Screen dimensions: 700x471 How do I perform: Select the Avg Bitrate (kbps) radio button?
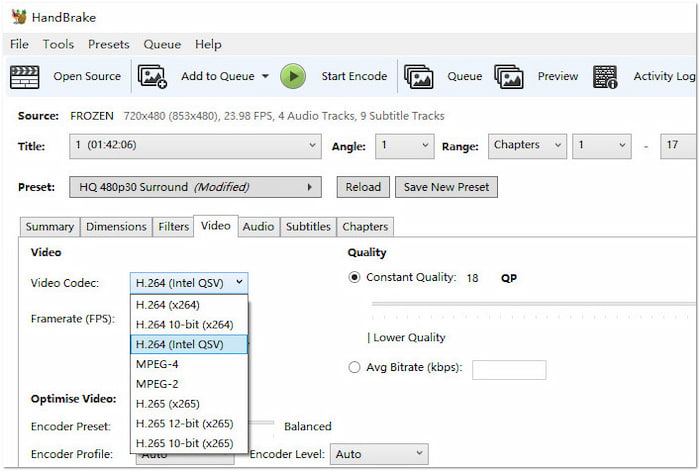click(354, 367)
